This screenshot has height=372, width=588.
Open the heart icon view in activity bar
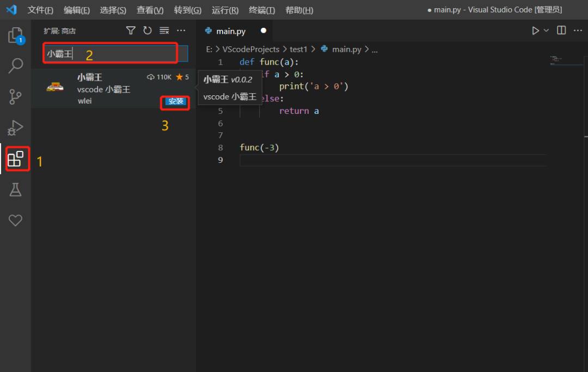click(15, 220)
